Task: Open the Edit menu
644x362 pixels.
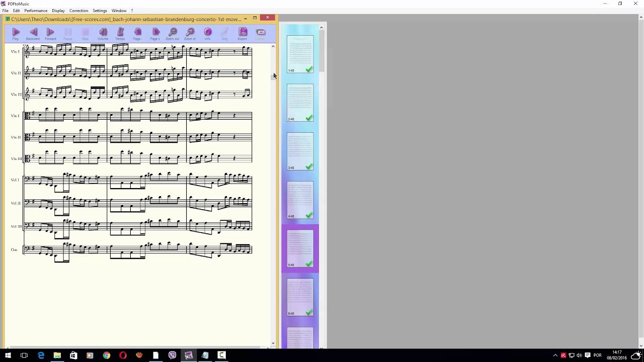Action: coord(17,11)
